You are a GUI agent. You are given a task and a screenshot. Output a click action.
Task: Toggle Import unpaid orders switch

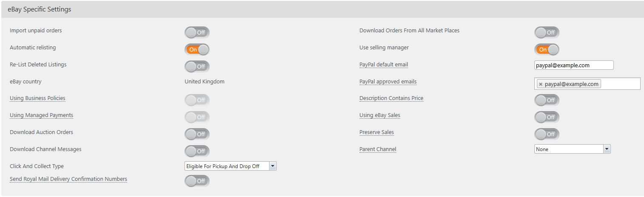[197, 32]
